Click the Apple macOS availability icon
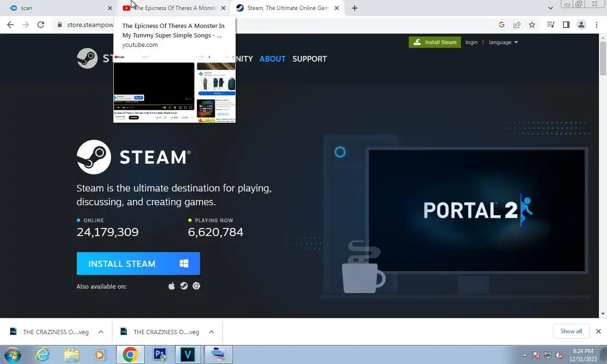 click(172, 286)
